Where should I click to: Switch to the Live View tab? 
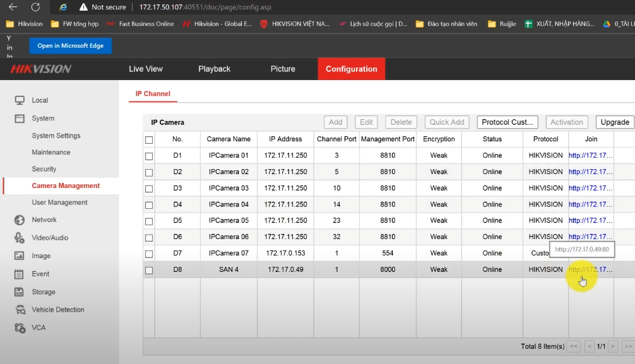[146, 69]
